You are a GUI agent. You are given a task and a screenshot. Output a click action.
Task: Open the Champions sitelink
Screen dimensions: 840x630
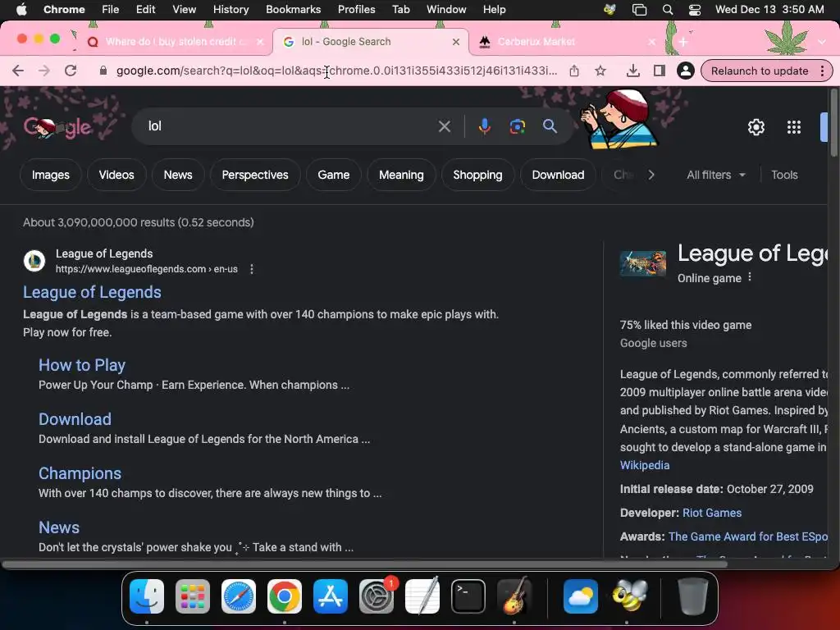pyautogui.click(x=80, y=473)
